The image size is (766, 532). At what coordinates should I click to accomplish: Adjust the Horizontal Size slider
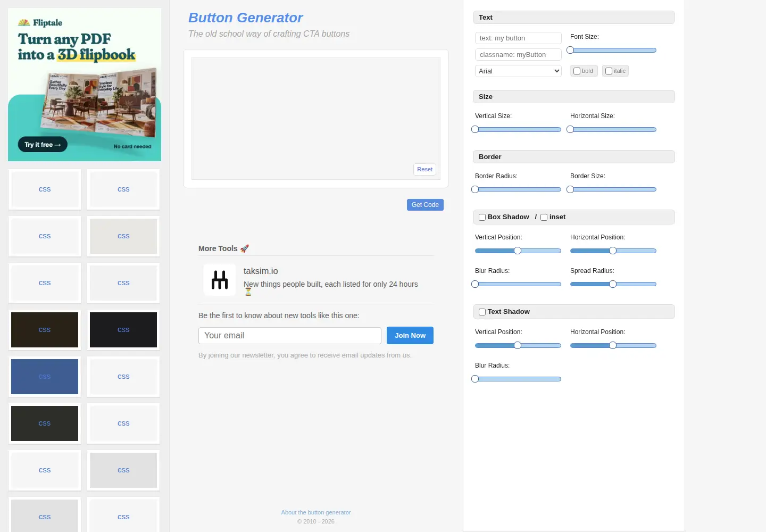(613, 129)
